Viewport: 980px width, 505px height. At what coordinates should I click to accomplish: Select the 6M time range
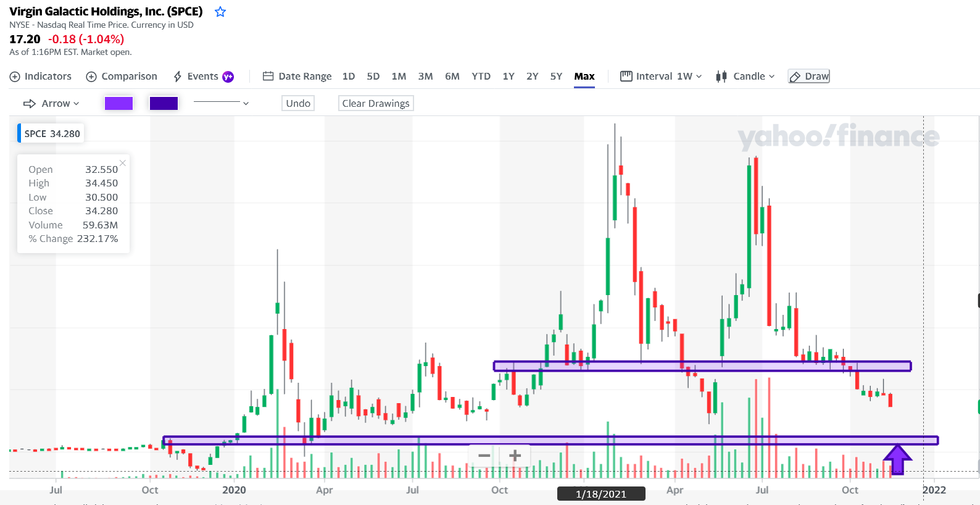click(x=452, y=77)
